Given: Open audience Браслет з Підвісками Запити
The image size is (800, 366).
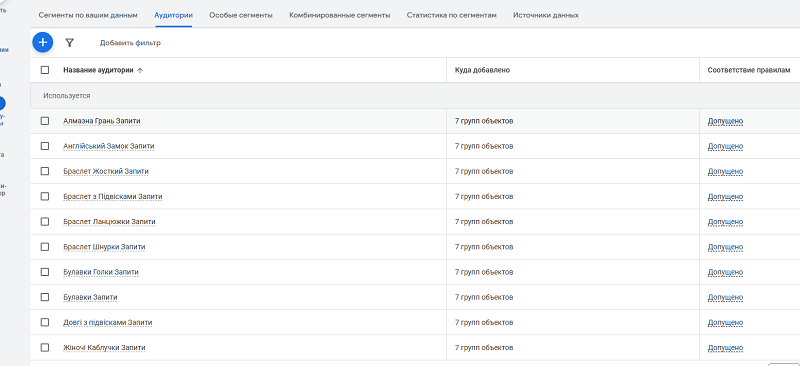Looking at the screenshot, I should click(x=113, y=197).
